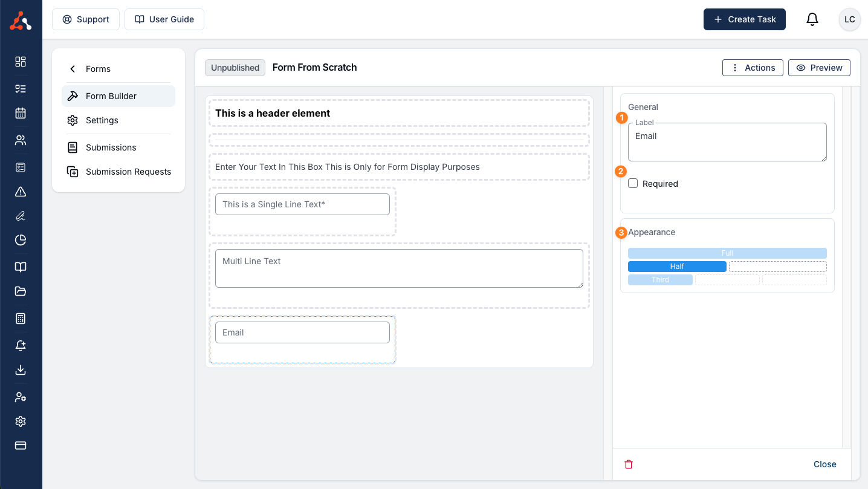Open the warning triangle sidebar icon
The height and width of the screenshot is (489, 868).
point(21,192)
